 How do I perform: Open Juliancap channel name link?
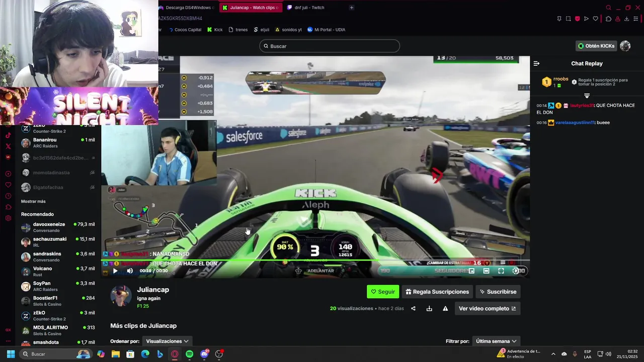coord(153,290)
